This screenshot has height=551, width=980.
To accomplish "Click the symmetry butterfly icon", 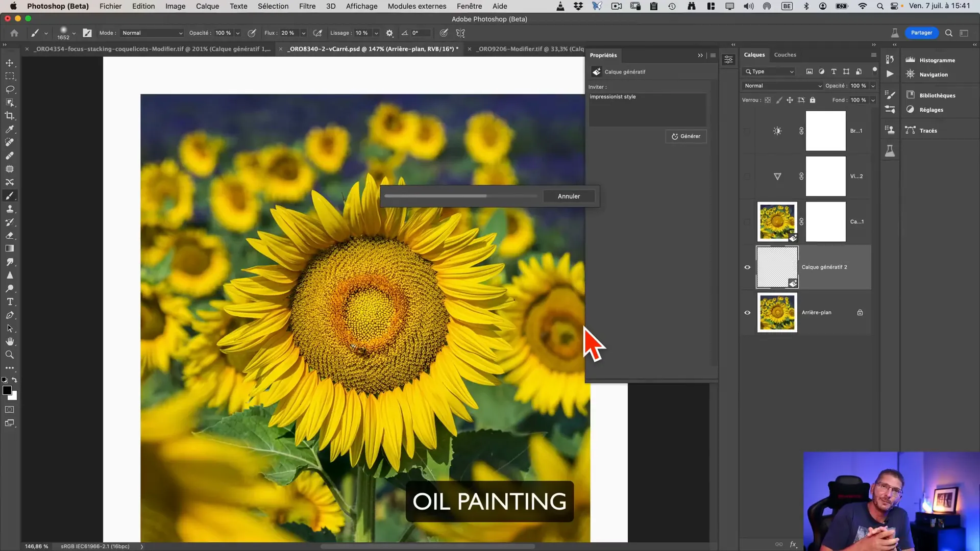I will (x=460, y=33).
